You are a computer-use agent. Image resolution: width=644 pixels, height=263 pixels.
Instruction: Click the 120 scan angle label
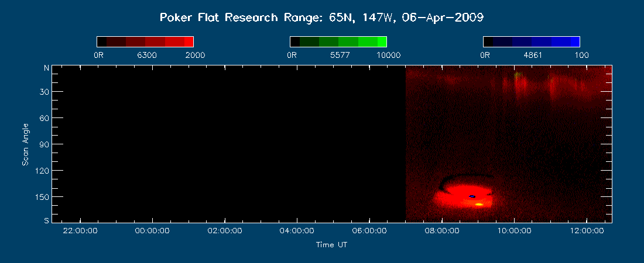41,170
